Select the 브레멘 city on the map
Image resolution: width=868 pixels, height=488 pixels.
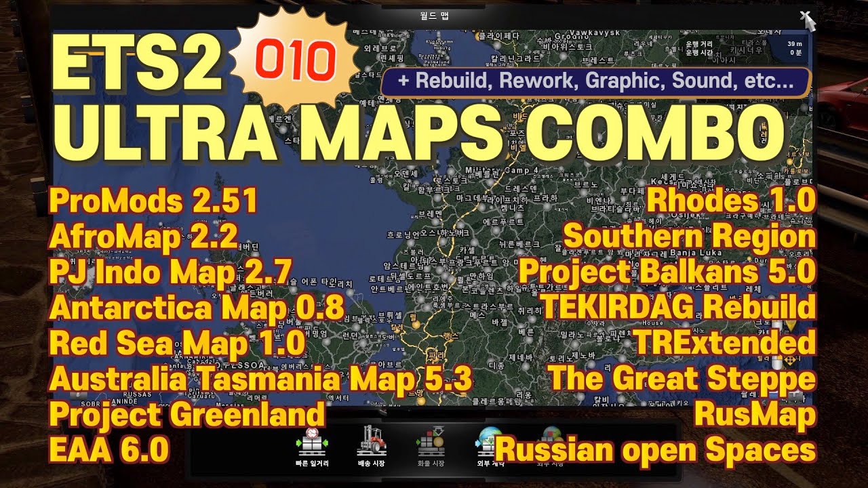431,213
